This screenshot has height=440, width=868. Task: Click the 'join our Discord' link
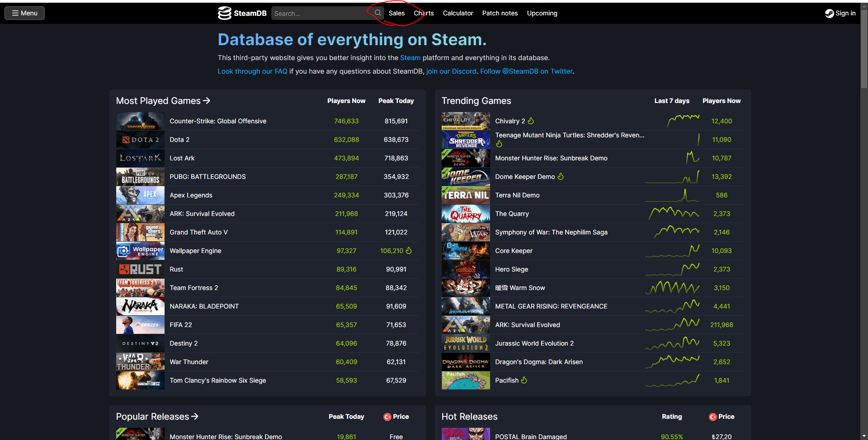(451, 71)
